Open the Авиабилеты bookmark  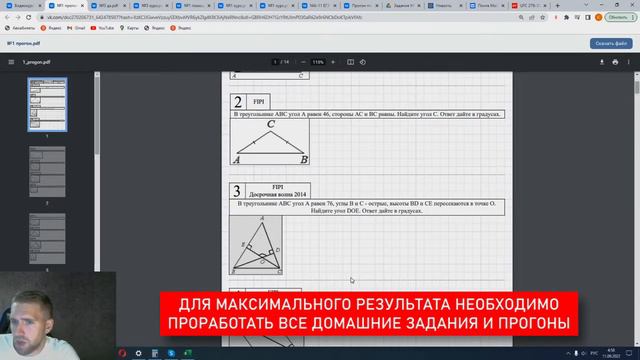coord(20,28)
